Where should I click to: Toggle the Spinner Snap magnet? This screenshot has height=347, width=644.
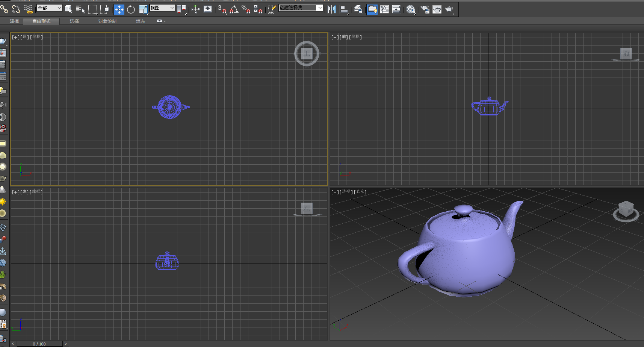[x=258, y=9]
